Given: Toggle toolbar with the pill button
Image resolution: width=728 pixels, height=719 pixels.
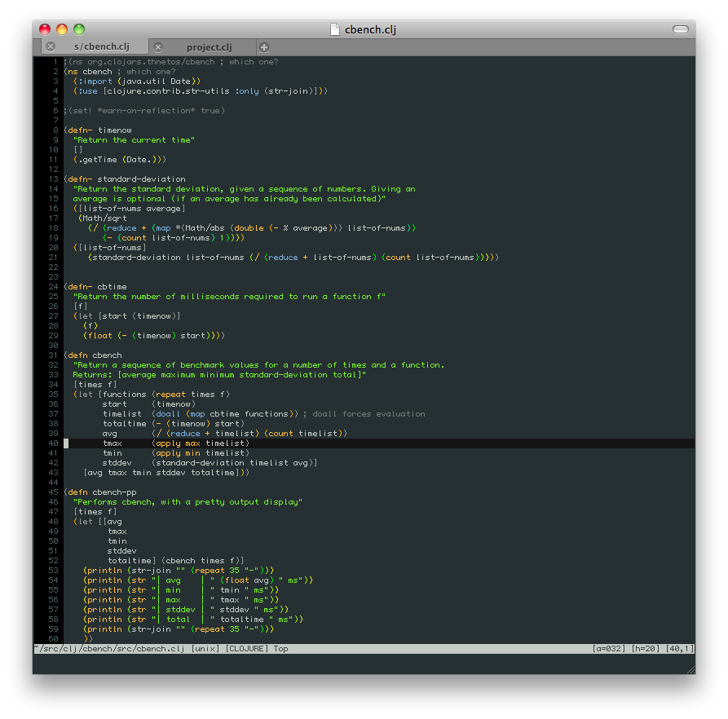Looking at the screenshot, I should (x=680, y=29).
